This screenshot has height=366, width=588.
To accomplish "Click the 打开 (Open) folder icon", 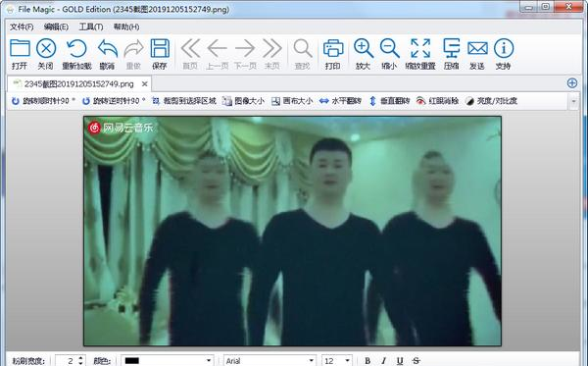I will point(20,48).
